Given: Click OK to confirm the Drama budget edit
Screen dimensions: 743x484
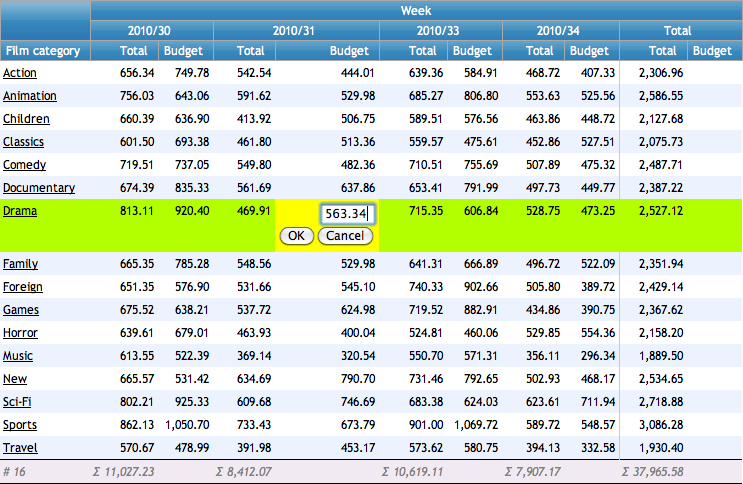Looking at the screenshot, I should [296, 236].
